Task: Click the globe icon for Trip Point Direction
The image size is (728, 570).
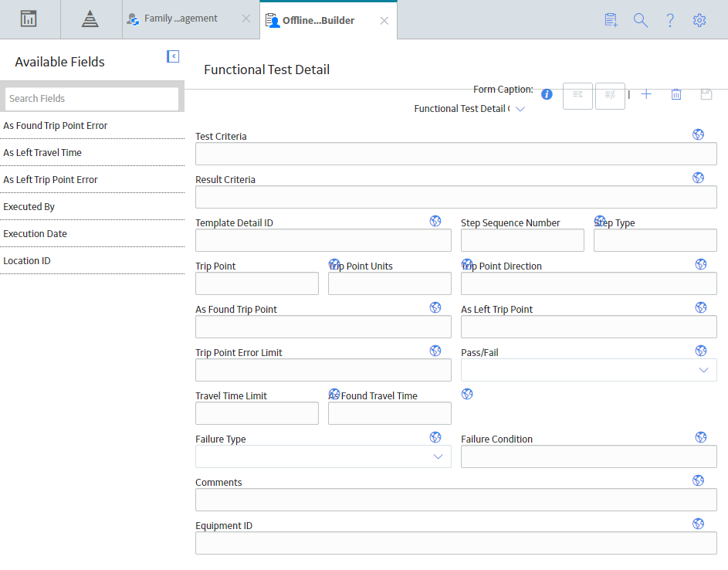Action: [x=701, y=264]
